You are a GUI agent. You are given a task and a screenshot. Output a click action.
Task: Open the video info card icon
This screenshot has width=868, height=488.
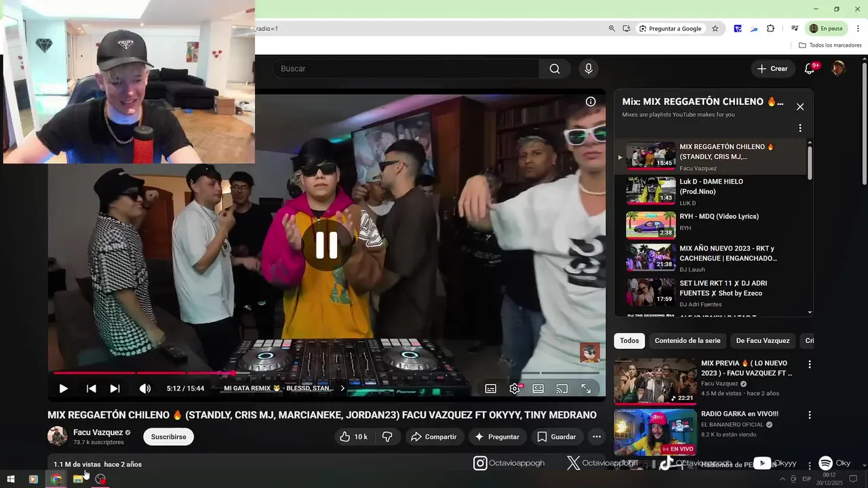(591, 102)
